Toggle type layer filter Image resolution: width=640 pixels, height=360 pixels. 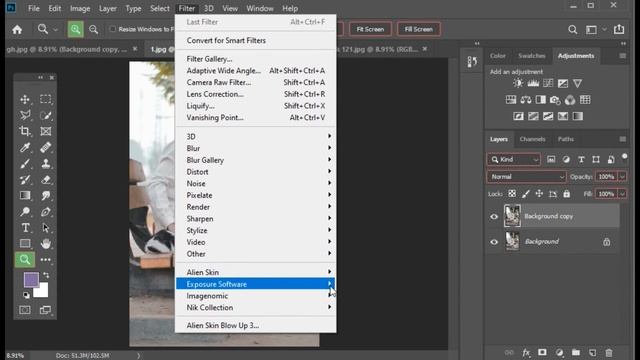[x=581, y=160]
